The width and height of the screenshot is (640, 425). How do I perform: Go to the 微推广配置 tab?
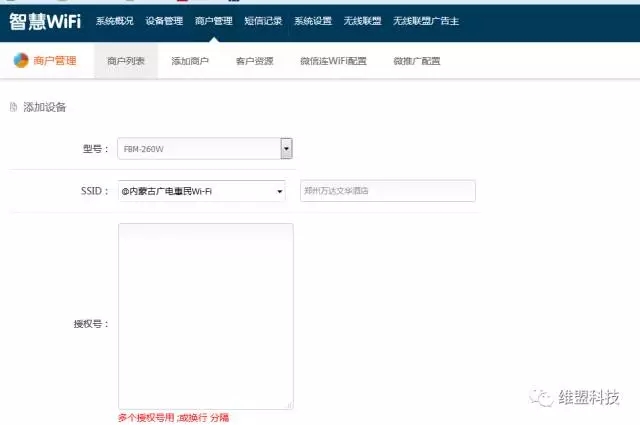coord(415,62)
